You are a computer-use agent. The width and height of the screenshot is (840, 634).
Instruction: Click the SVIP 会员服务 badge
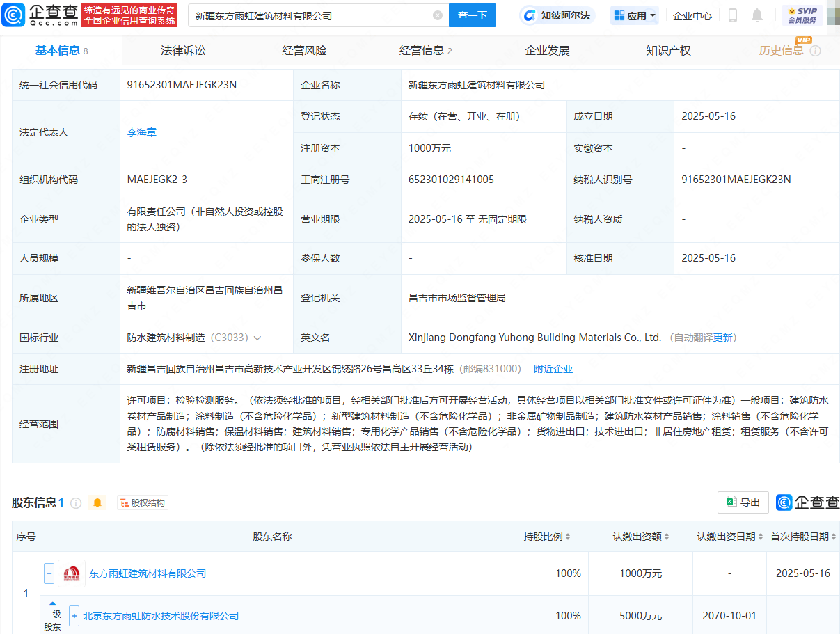tap(804, 13)
